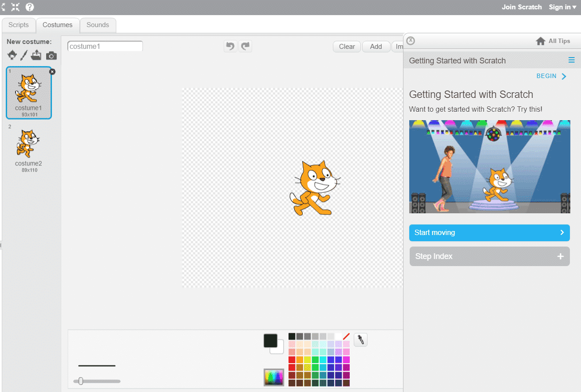Click the paint new costume brush icon
The height and width of the screenshot is (392, 581).
24,55
